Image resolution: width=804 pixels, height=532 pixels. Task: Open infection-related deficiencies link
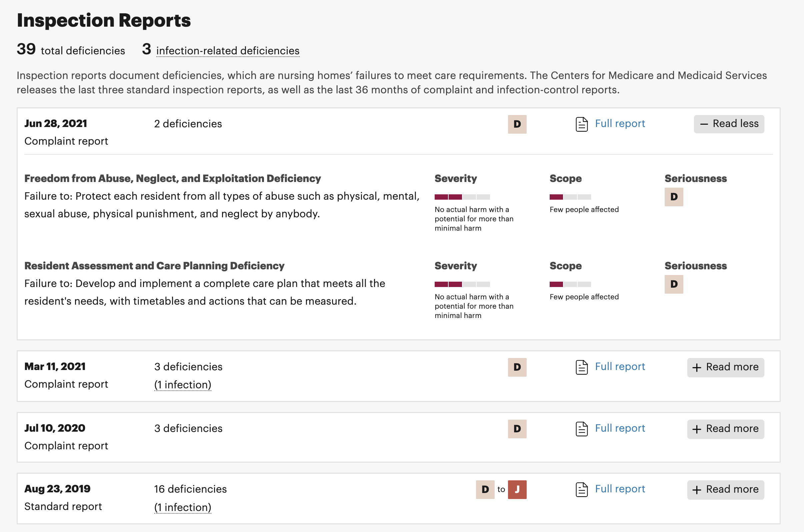click(228, 51)
